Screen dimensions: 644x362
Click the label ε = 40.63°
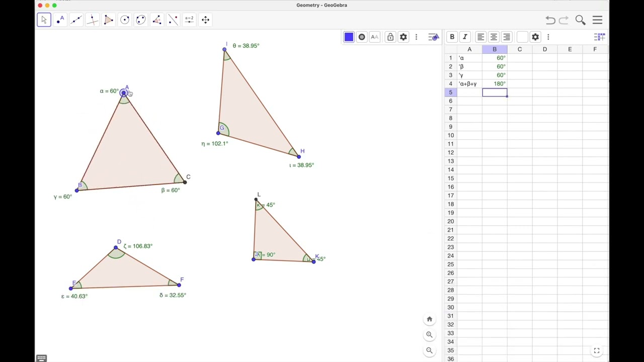(74, 296)
